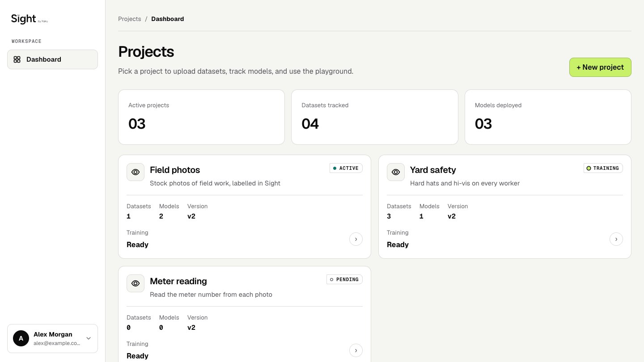Click the Models deployed stat card
Image resolution: width=644 pixels, height=362 pixels.
548,117
